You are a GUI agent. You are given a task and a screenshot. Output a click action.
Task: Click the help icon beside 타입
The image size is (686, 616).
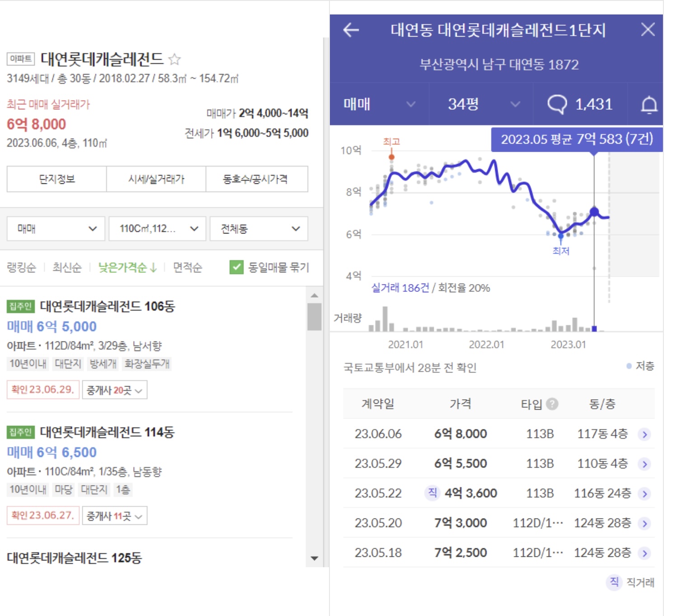point(552,404)
